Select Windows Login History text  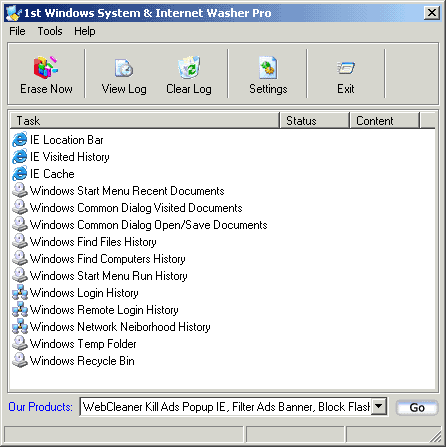(x=84, y=293)
